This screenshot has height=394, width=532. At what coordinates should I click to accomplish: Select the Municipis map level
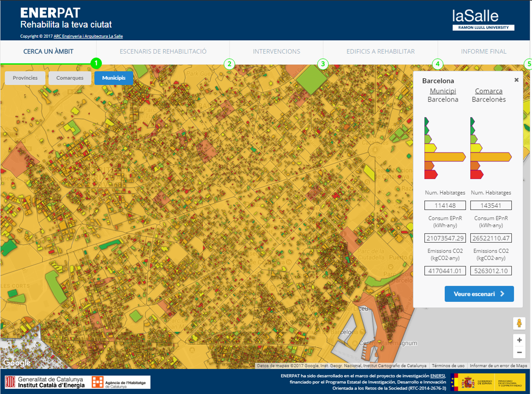pos(114,78)
